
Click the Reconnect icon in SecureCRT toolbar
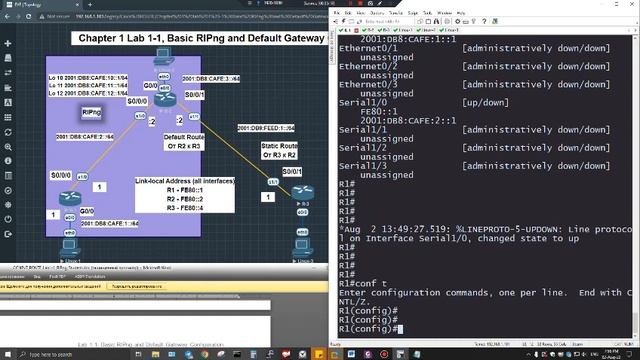coord(359,21)
